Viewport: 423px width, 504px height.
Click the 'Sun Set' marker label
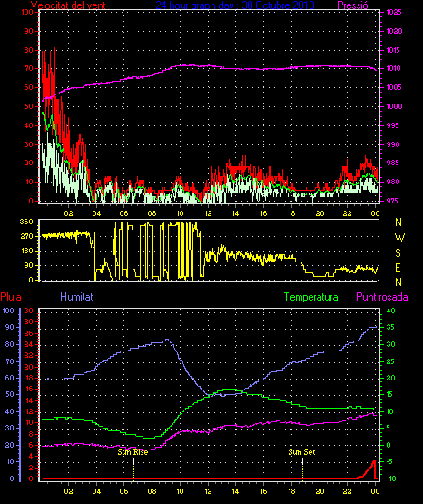[301, 452]
